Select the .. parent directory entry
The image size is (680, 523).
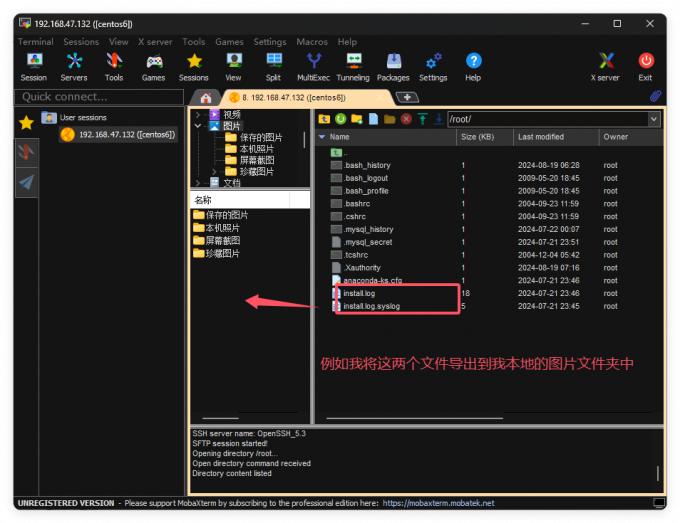tap(340, 153)
